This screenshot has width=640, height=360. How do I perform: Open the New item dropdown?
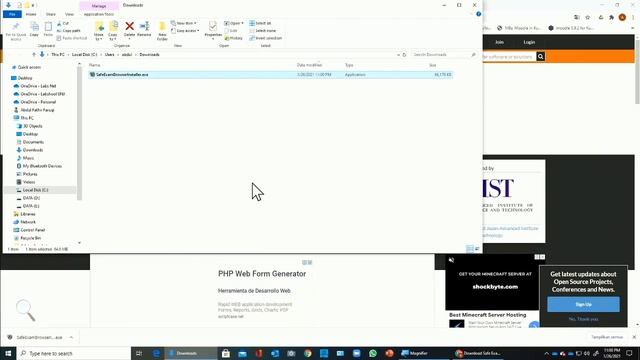(183, 23)
